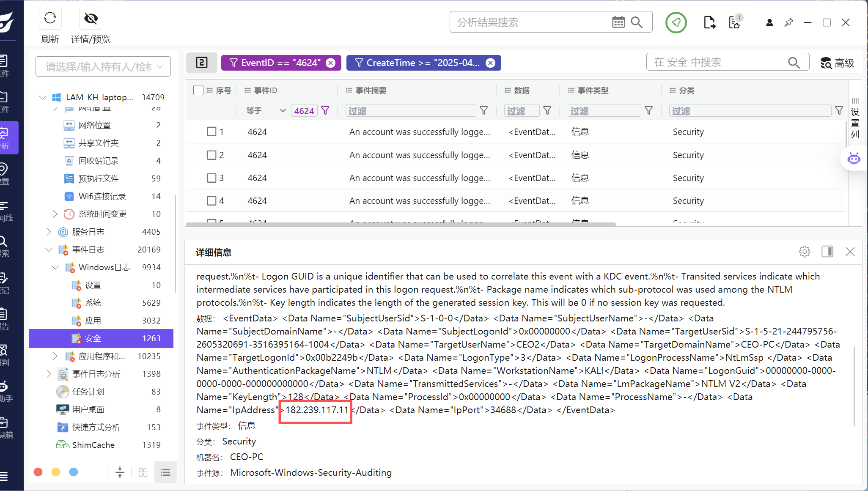The image size is (868, 491).
Task: Click the green shield status icon
Action: click(676, 22)
